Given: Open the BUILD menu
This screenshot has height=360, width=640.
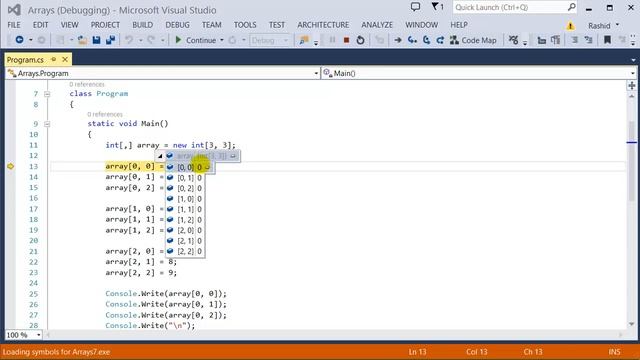Looking at the screenshot, I should click(142, 25).
